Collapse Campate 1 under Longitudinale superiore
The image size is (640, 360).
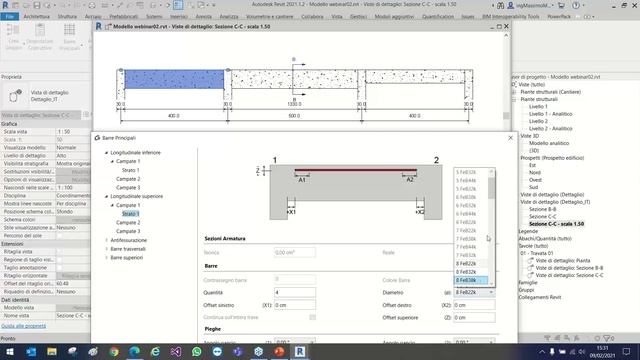coord(112,205)
